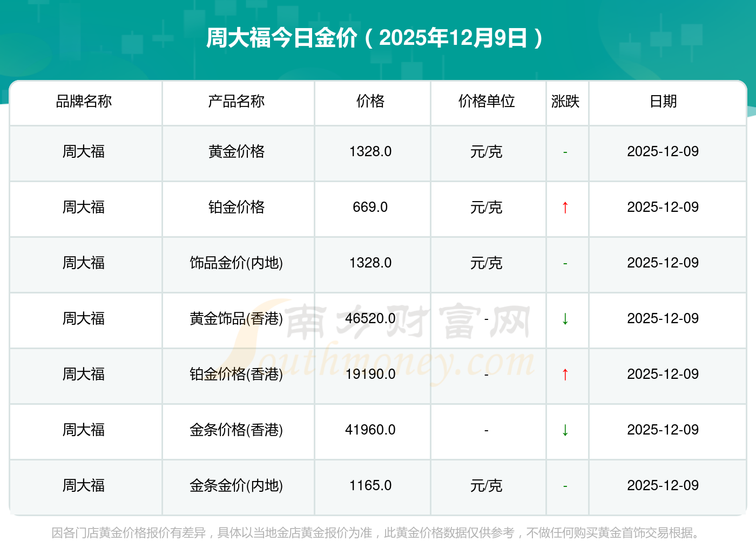Click date 2025-12-09 in the 金条价格(香港) row

pyautogui.click(x=663, y=430)
